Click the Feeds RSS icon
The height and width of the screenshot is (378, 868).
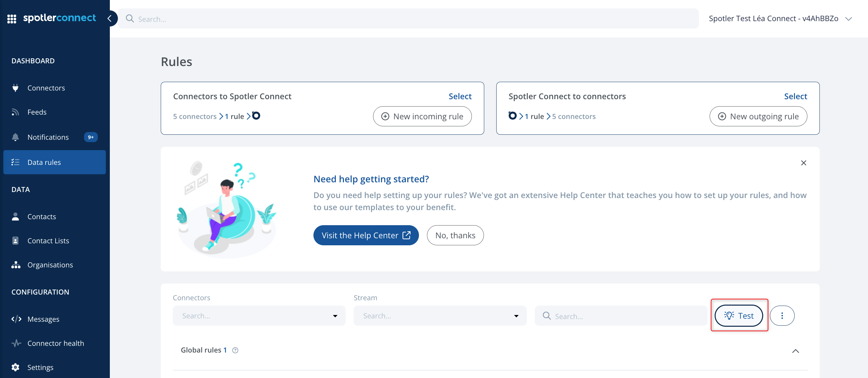15,112
